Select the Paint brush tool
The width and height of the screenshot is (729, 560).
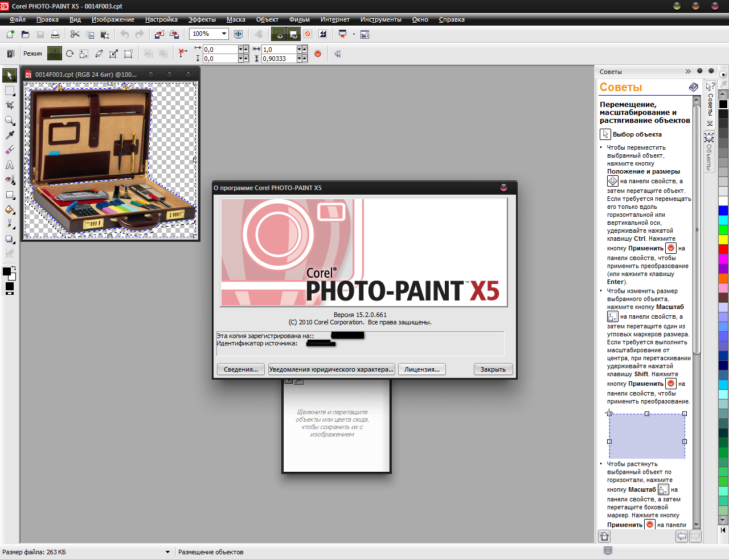click(10, 224)
